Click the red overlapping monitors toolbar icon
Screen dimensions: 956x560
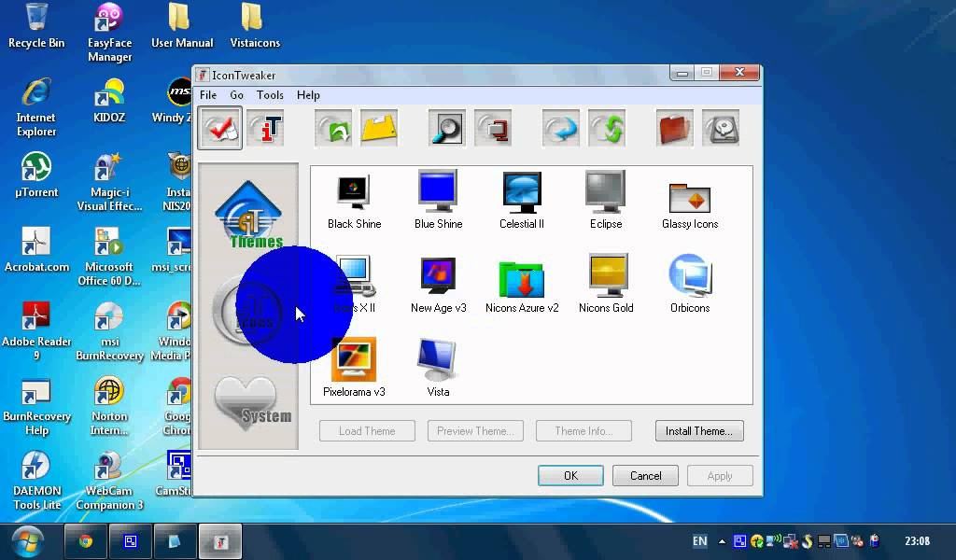click(493, 128)
